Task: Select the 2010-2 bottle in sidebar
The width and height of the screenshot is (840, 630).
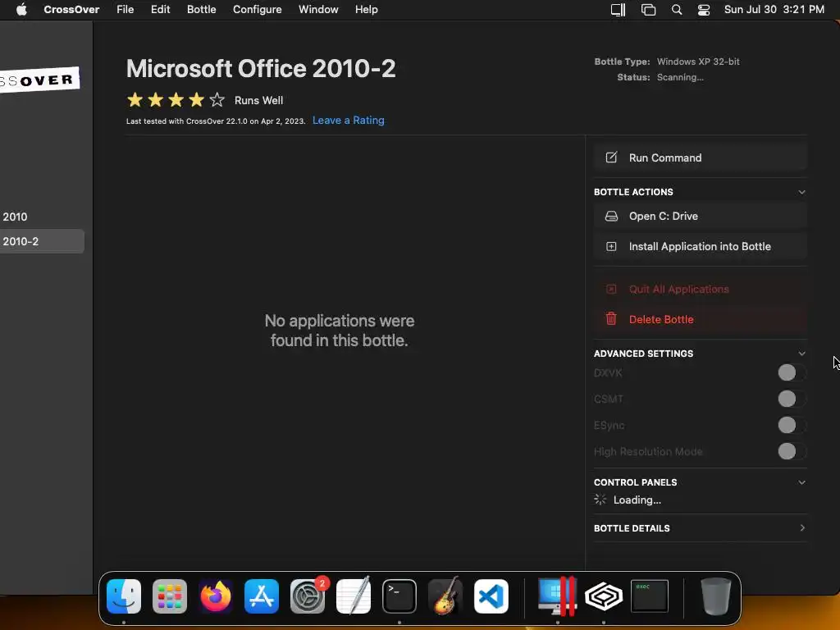Action: [x=42, y=241]
